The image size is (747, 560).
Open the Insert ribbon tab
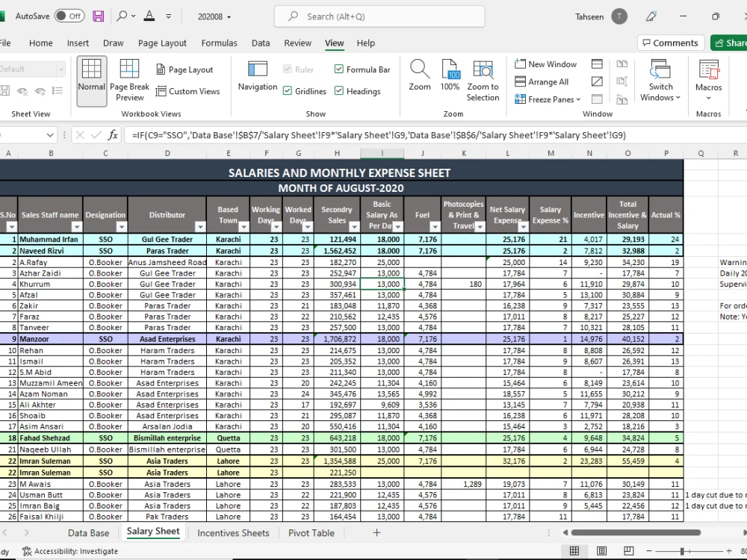(78, 43)
